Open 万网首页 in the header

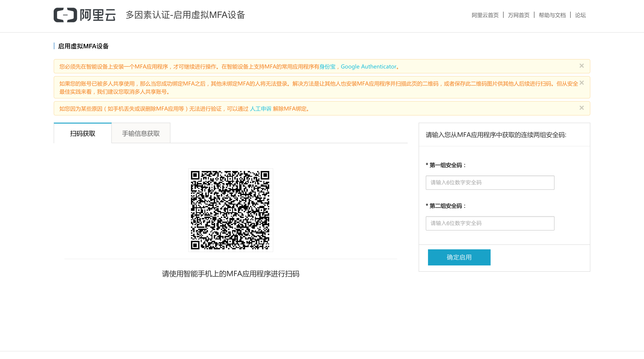click(519, 15)
